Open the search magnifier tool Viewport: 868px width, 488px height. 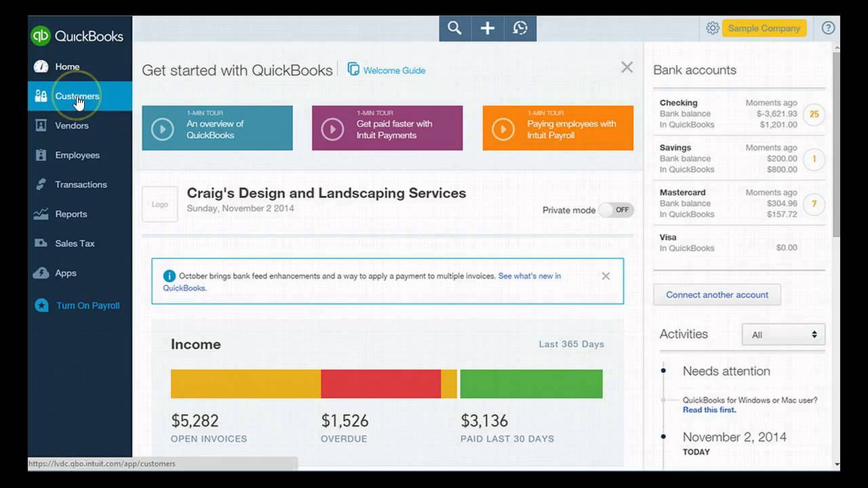point(455,28)
